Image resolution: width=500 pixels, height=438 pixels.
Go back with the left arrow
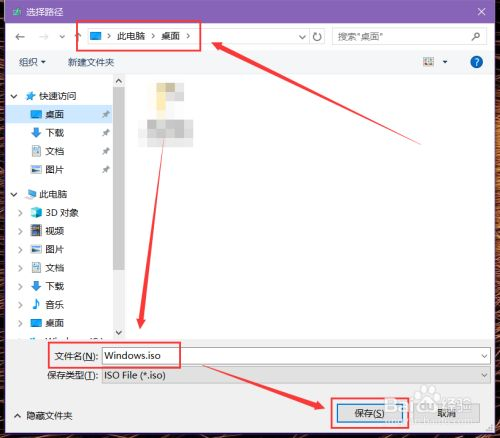pyautogui.click(x=20, y=37)
